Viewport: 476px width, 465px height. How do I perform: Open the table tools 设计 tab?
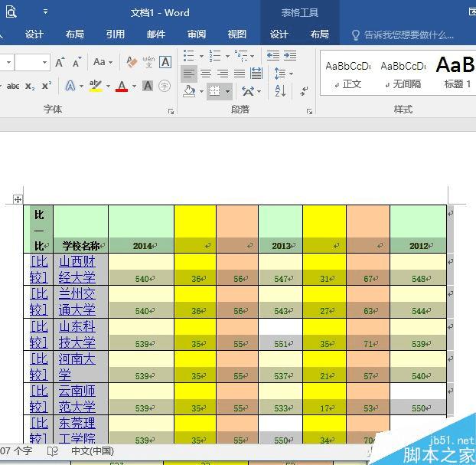pyautogui.click(x=279, y=34)
